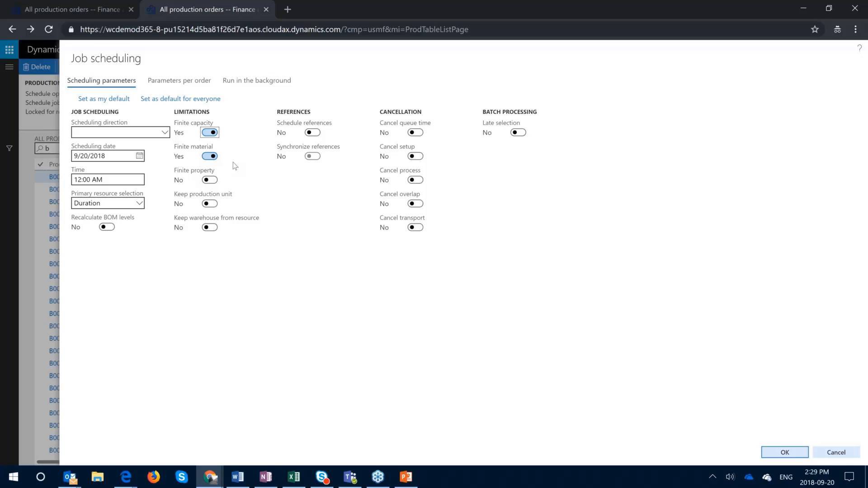
Task: Enable the Finite property toggle
Action: (209, 179)
